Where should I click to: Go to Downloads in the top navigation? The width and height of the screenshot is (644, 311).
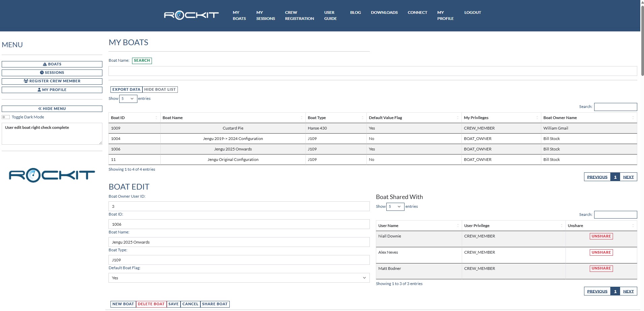coord(384,12)
